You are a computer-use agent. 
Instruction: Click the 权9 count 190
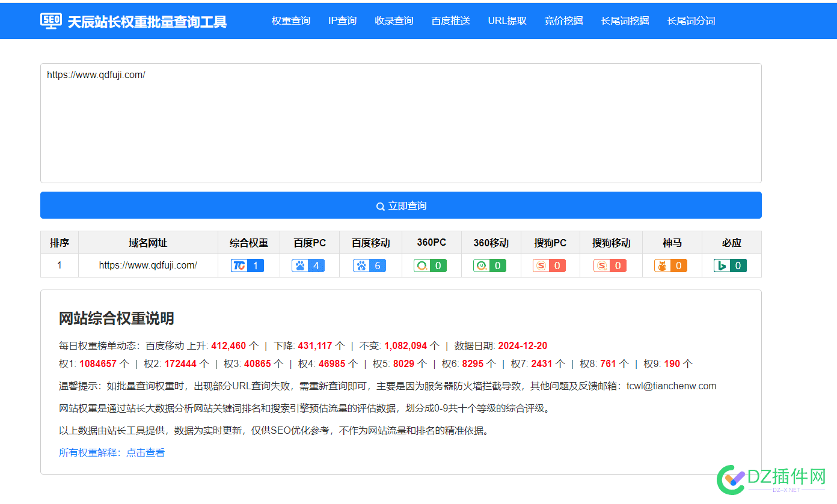click(672, 363)
